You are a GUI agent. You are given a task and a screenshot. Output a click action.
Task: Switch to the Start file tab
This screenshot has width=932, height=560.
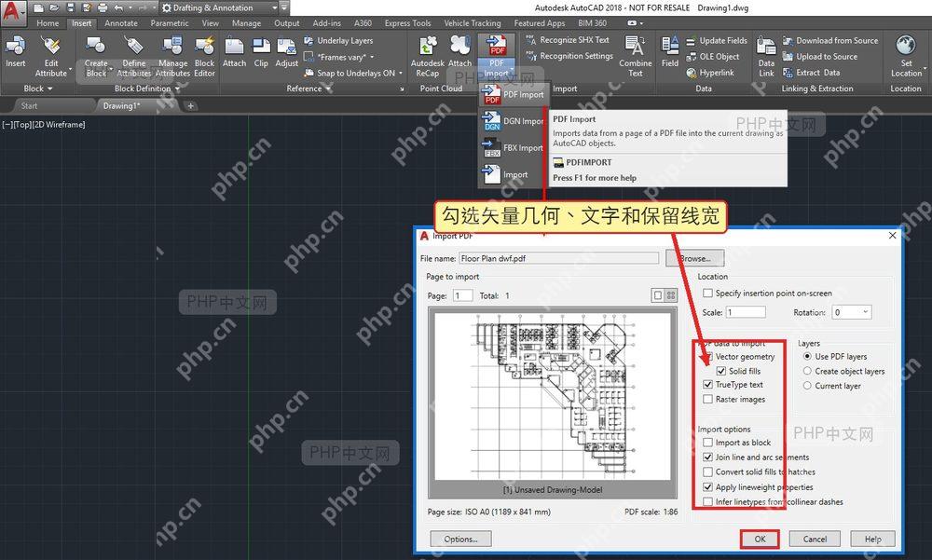(x=29, y=106)
